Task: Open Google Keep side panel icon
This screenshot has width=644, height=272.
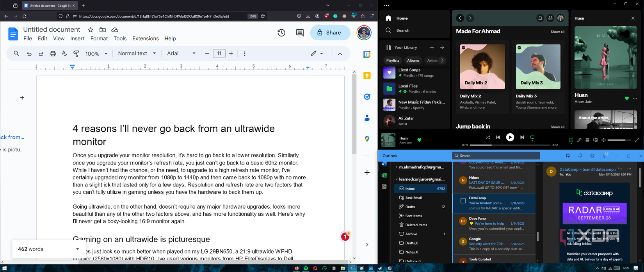Action: pyautogui.click(x=367, y=75)
